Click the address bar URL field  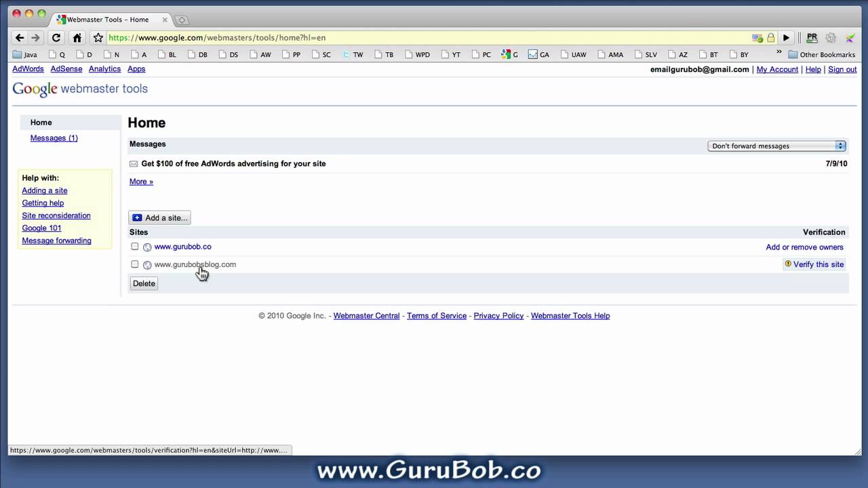[427, 38]
